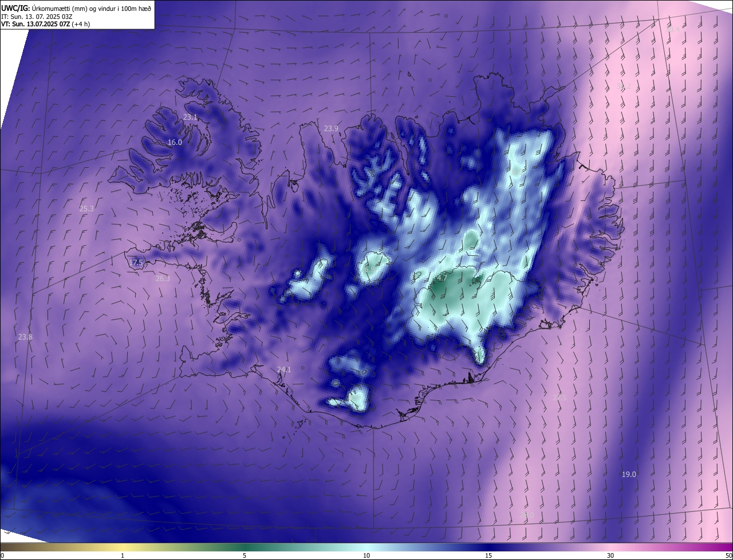Click the 10 tick on the color scale
The width and height of the screenshot is (733, 560).
(366, 556)
